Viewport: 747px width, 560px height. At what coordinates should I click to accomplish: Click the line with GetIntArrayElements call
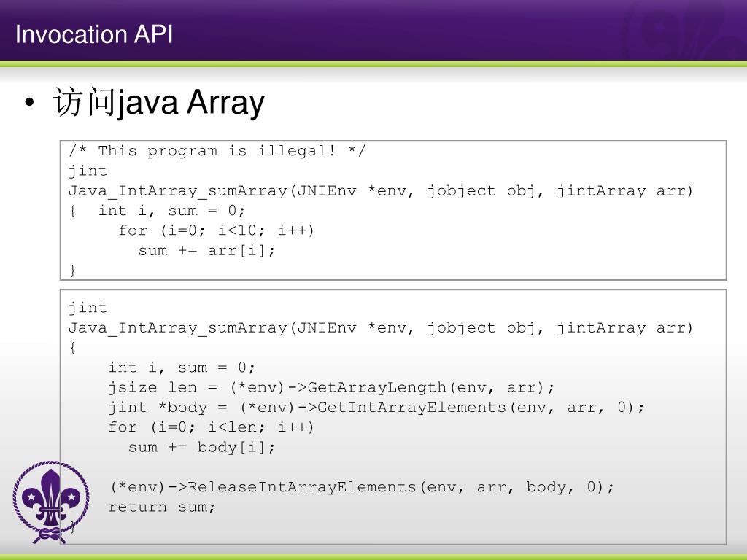tap(376, 408)
